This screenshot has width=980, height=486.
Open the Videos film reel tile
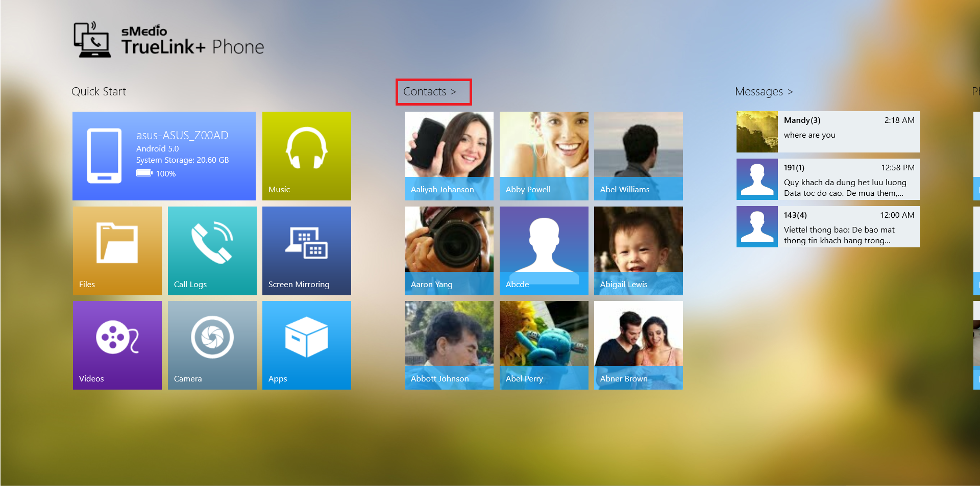(117, 345)
